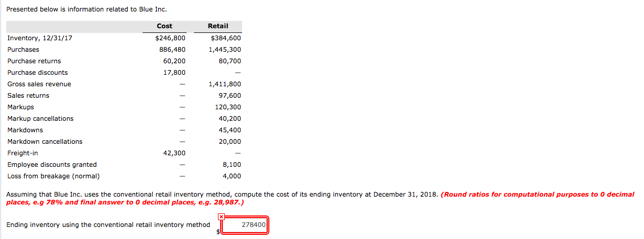Click the 'Purchases' row label

point(23,50)
